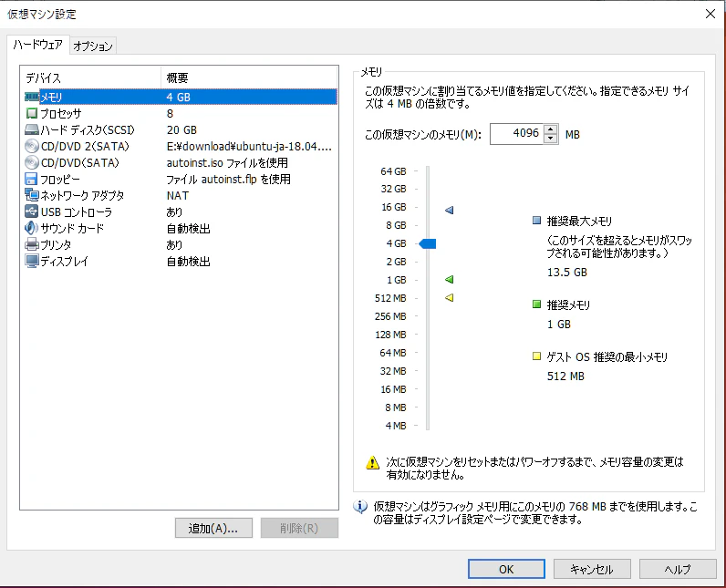Viewport: 726px width, 588px height.
Task: Click the 概要 column header
Action: [249, 77]
